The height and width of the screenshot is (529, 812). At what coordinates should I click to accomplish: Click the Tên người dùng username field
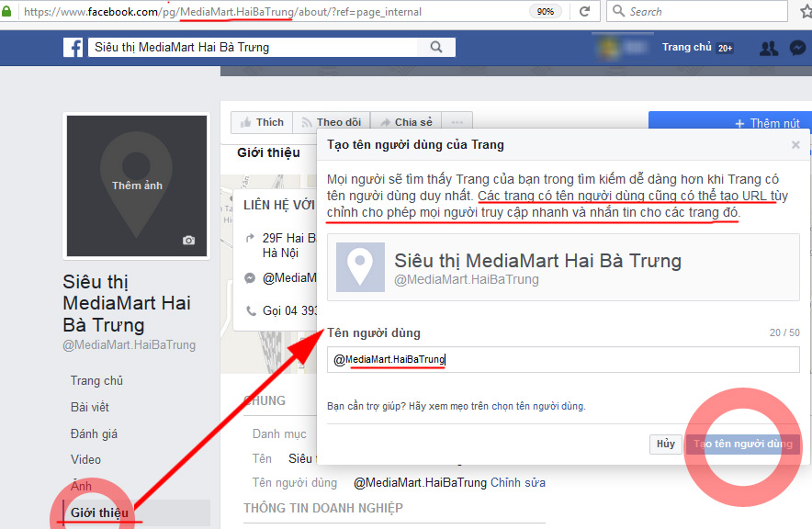(x=562, y=360)
